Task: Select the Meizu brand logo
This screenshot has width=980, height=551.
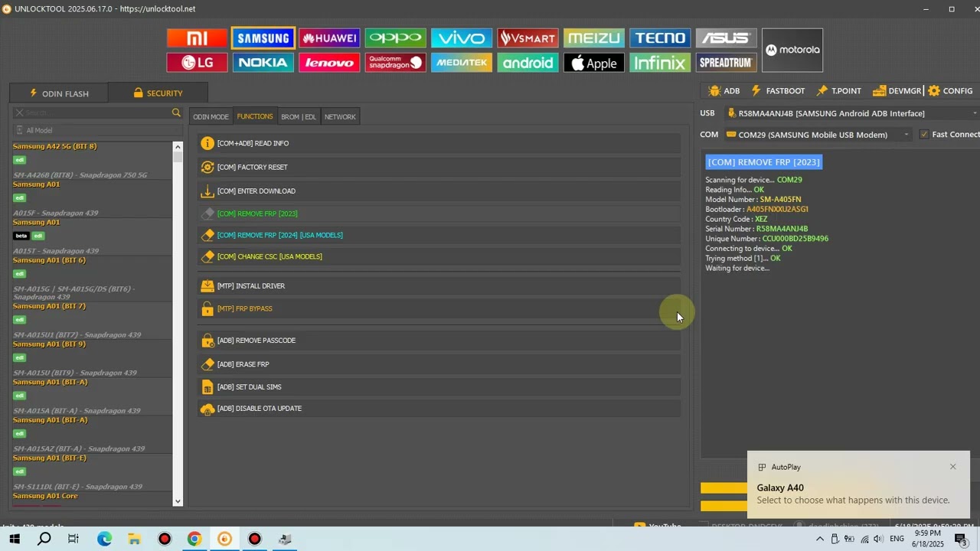Action: 594,38
